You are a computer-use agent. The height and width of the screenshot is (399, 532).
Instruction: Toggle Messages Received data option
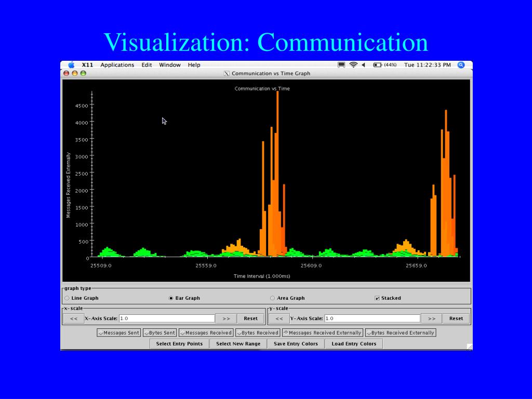(x=206, y=333)
